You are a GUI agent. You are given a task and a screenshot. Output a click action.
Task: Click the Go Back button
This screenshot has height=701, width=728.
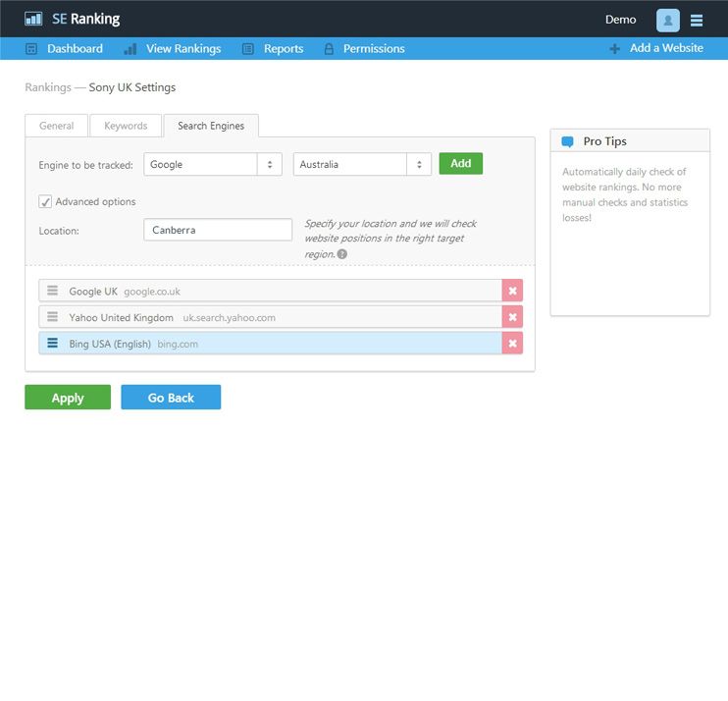(171, 398)
